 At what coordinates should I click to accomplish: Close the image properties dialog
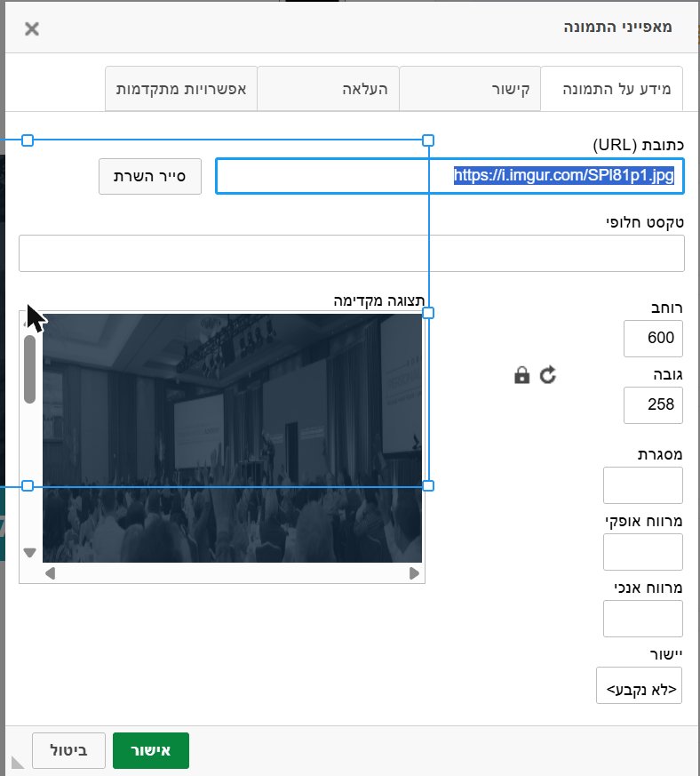pos(32,28)
